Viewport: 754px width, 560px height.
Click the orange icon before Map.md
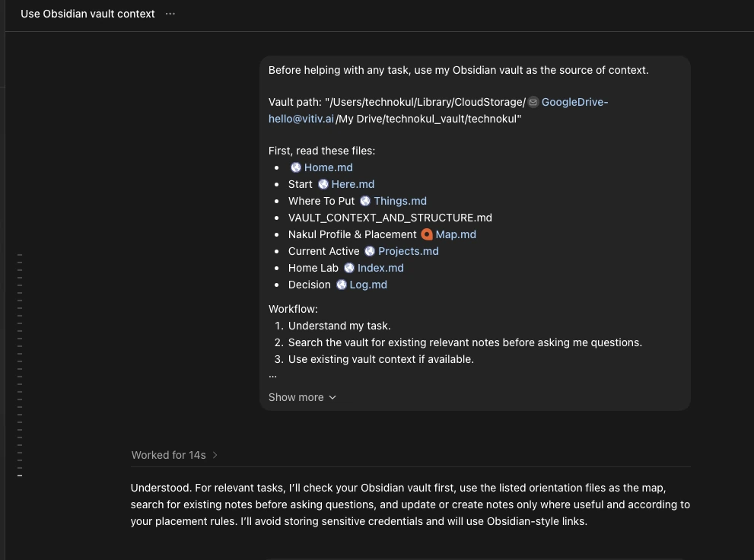point(427,234)
